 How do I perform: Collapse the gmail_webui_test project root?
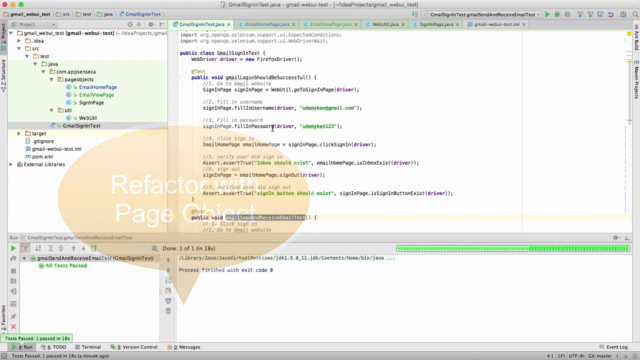pos(11,33)
